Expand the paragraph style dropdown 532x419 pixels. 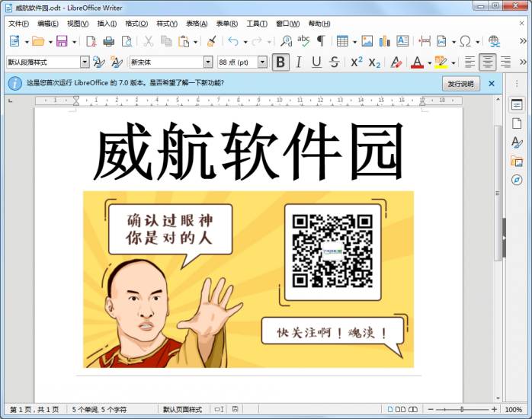click(85, 62)
